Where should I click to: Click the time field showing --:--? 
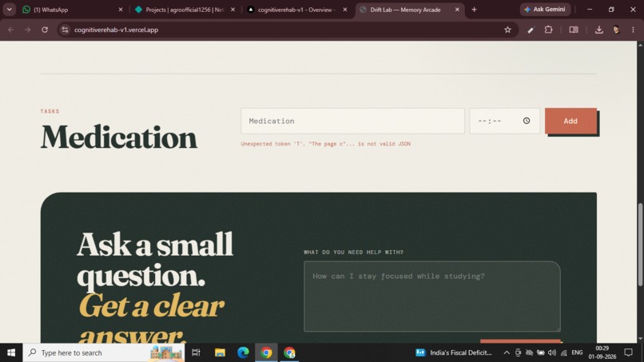pos(504,121)
